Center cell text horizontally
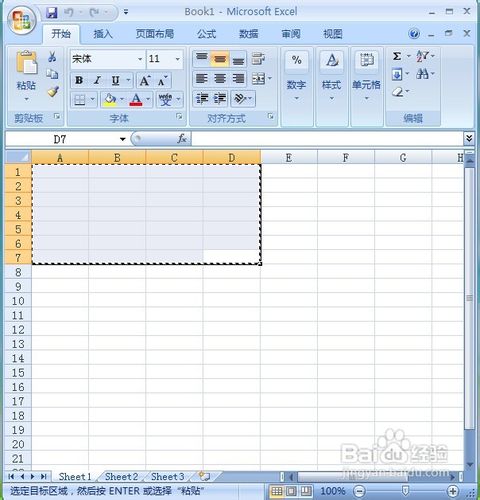Image resolution: width=480 pixels, height=500 pixels. pyautogui.click(x=220, y=79)
